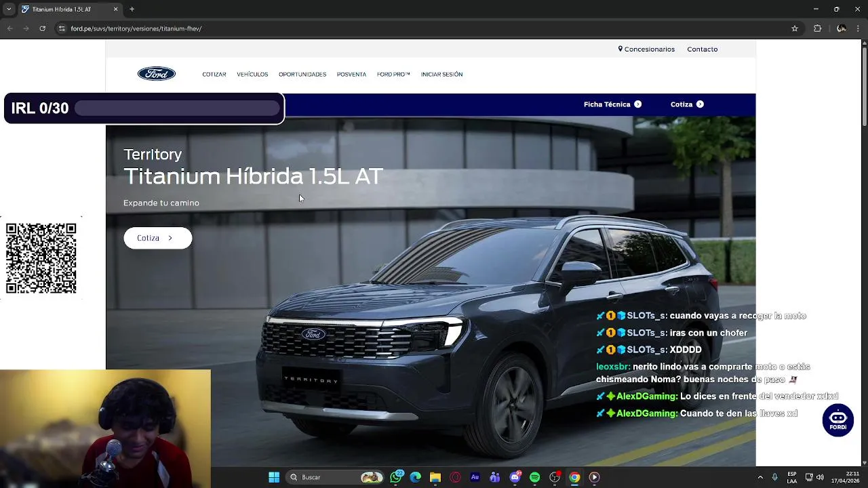Image resolution: width=868 pixels, height=488 pixels.
Task: Reload the page in Chrome
Action: pyautogui.click(x=42, y=28)
